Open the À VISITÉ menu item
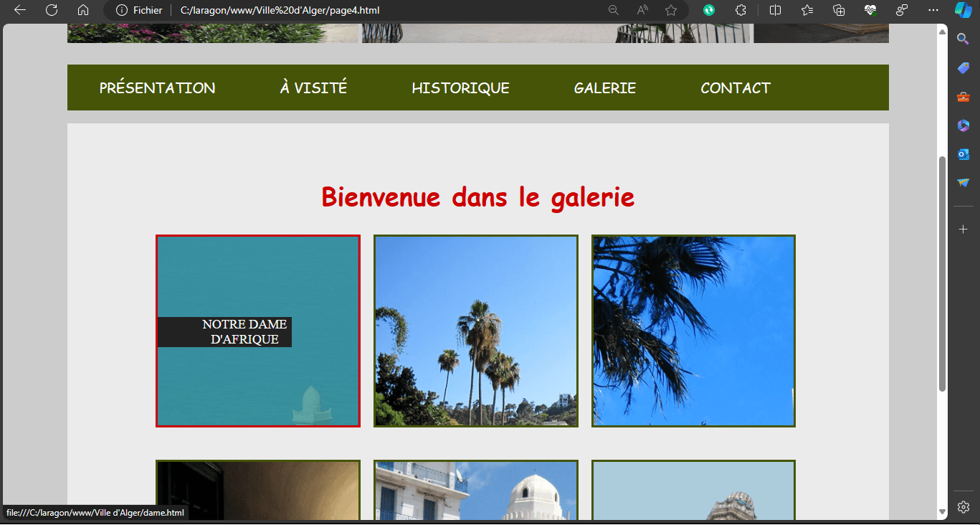The height and width of the screenshot is (525, 980). pyautogui.click(x=313, y=87)
